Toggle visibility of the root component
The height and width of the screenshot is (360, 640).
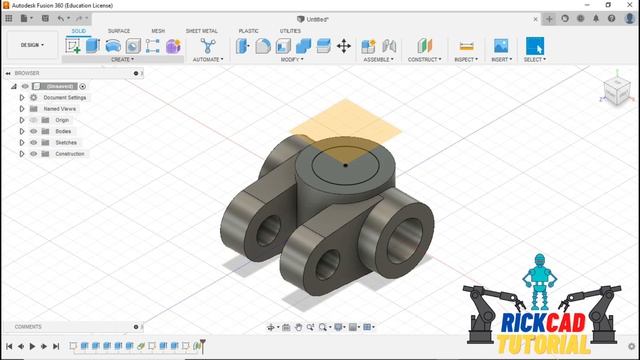point(25,86)
